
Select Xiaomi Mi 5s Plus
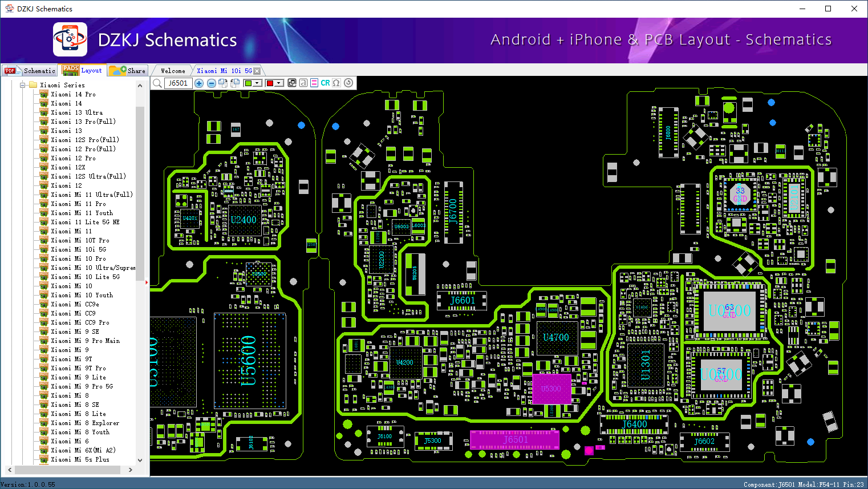(80, 459)
